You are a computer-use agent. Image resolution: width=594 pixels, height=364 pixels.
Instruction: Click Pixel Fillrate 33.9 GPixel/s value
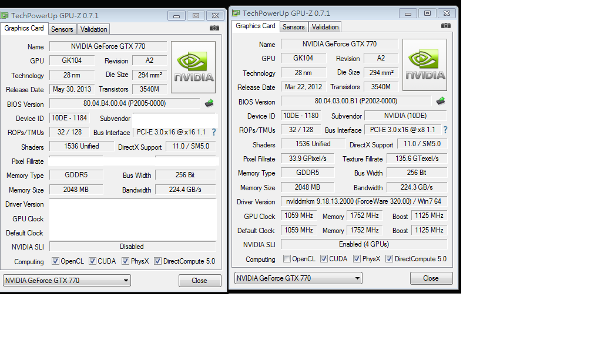tap(308, 159)
